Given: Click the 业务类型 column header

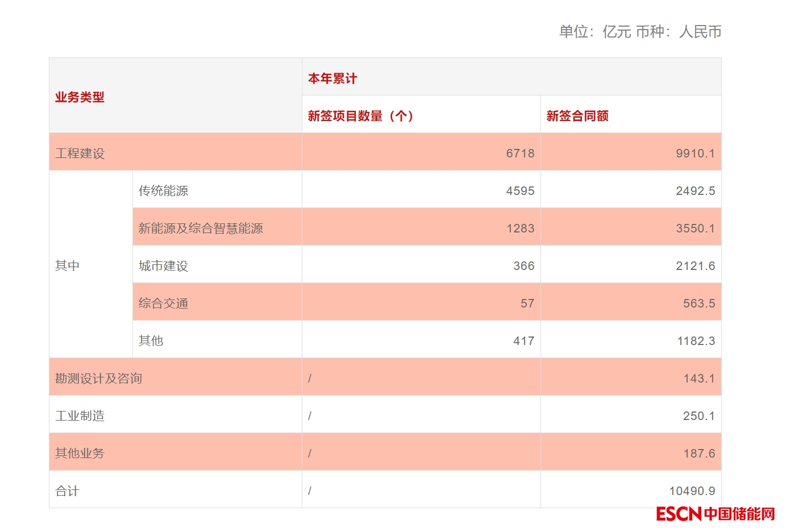Looking at the screenshot, I should tap(80, 97).
